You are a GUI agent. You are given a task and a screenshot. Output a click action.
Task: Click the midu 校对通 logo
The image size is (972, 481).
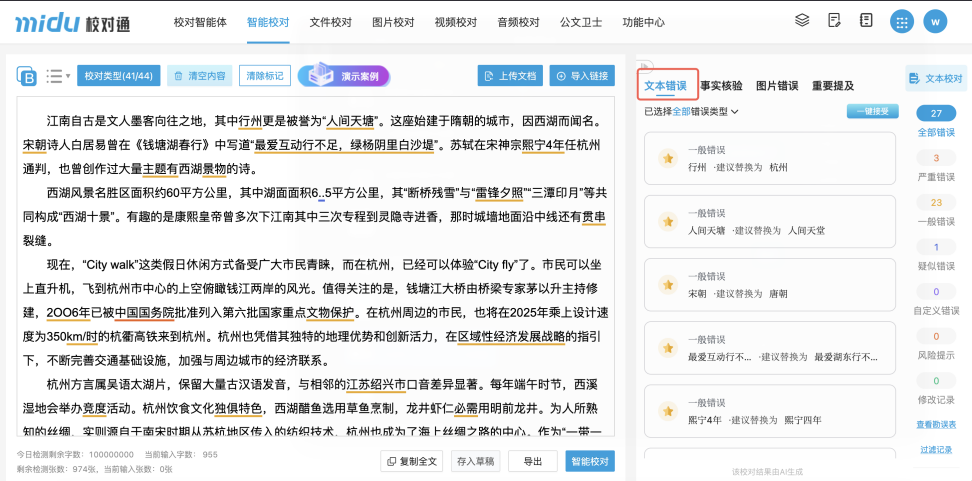click(x=73, y=22)
